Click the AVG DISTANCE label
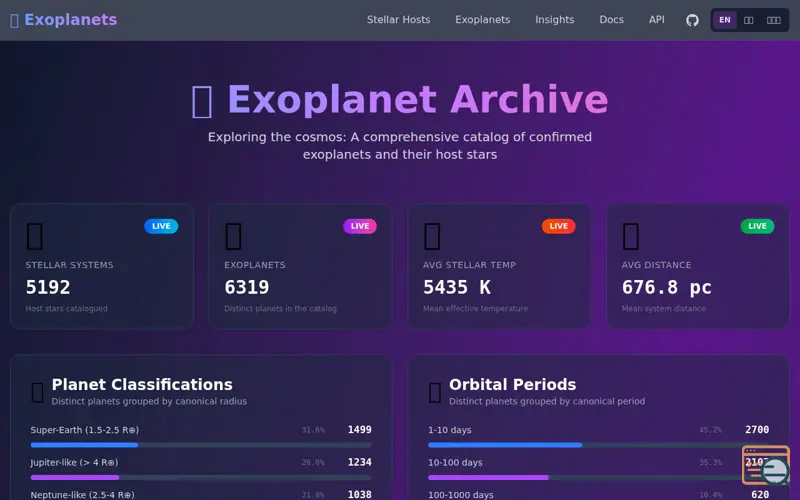The image size is (800, 500). click(656, 265)
